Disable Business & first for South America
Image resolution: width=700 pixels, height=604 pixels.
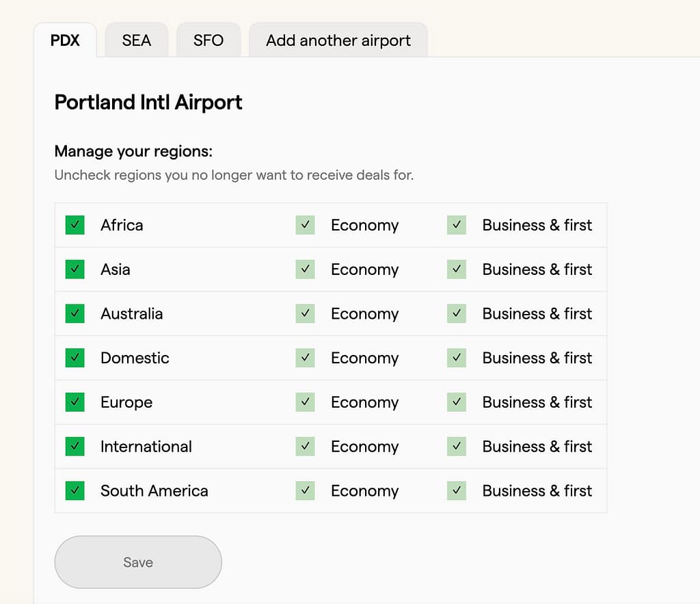[x=456, y=490]
